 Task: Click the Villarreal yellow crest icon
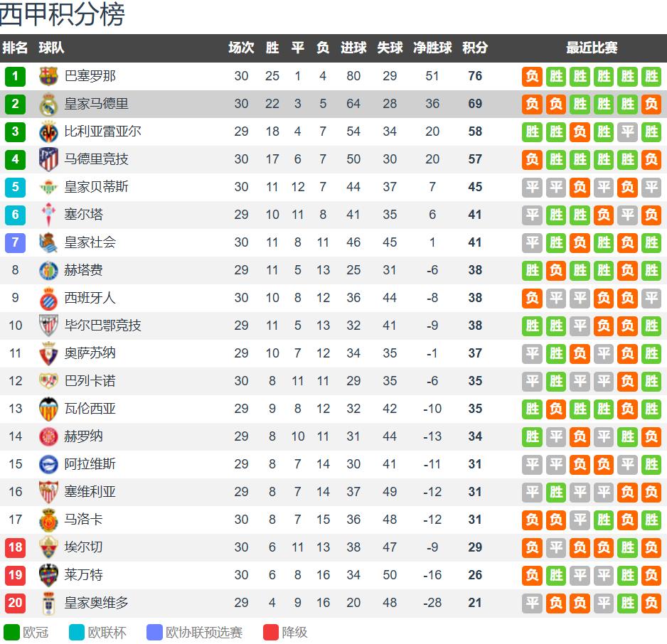(x=48, y=132)
